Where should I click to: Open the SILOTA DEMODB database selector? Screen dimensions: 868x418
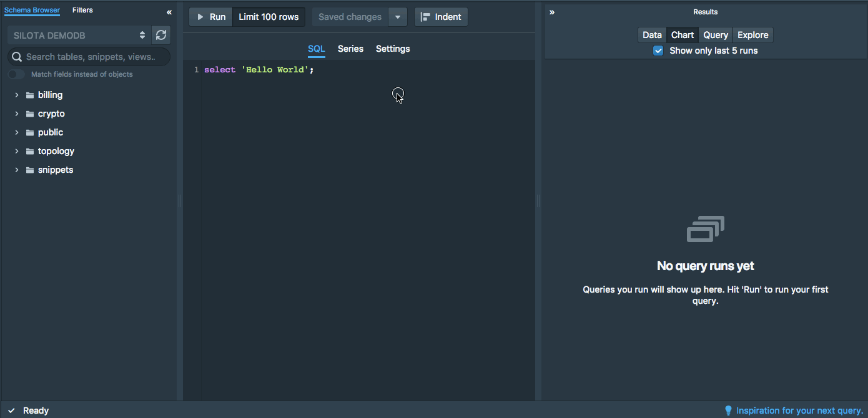click(79, 35)
